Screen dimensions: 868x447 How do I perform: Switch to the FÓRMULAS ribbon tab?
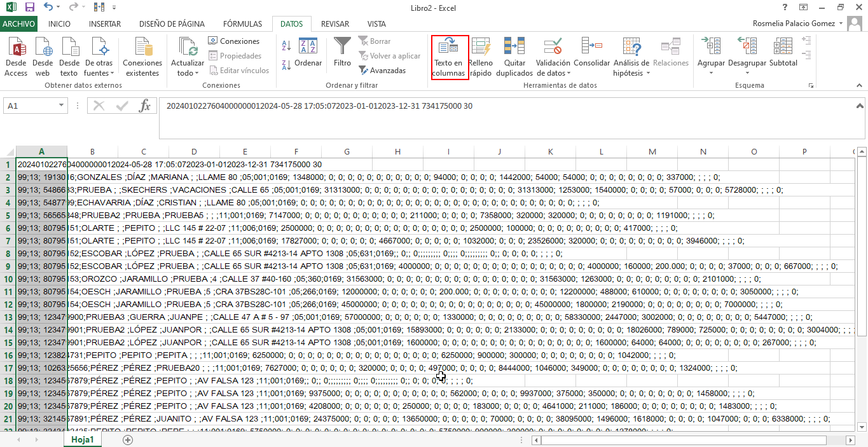pos(242,24)
